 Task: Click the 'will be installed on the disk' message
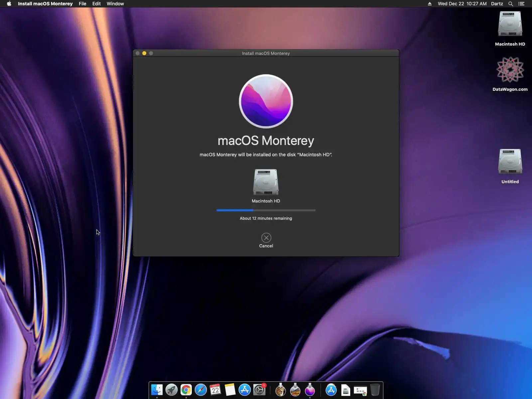266,155
